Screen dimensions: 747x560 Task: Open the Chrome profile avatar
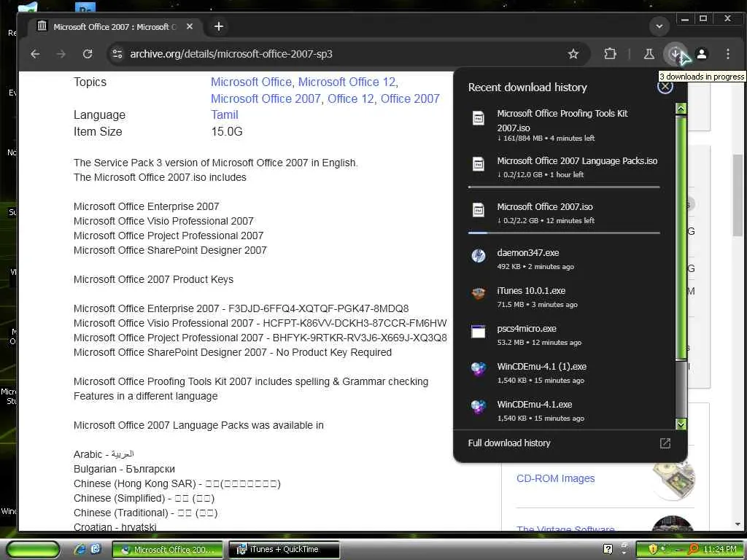point(702,54)
